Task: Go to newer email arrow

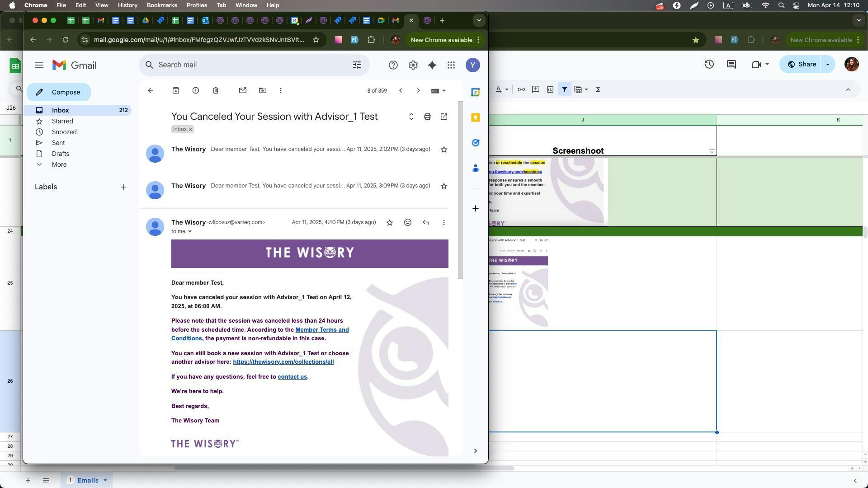Action: 401,90
